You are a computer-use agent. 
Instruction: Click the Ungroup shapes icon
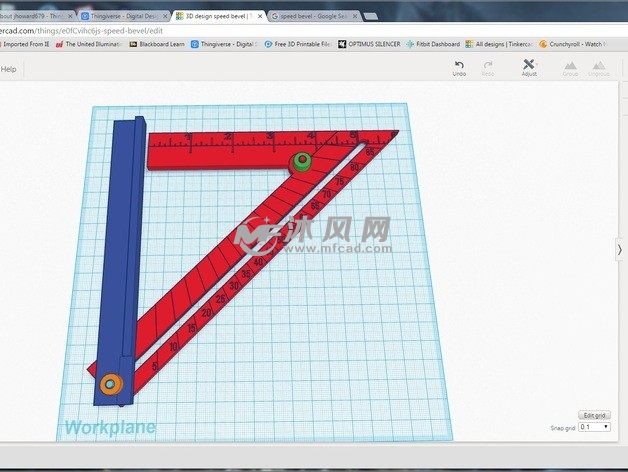[x=598, y=66]
